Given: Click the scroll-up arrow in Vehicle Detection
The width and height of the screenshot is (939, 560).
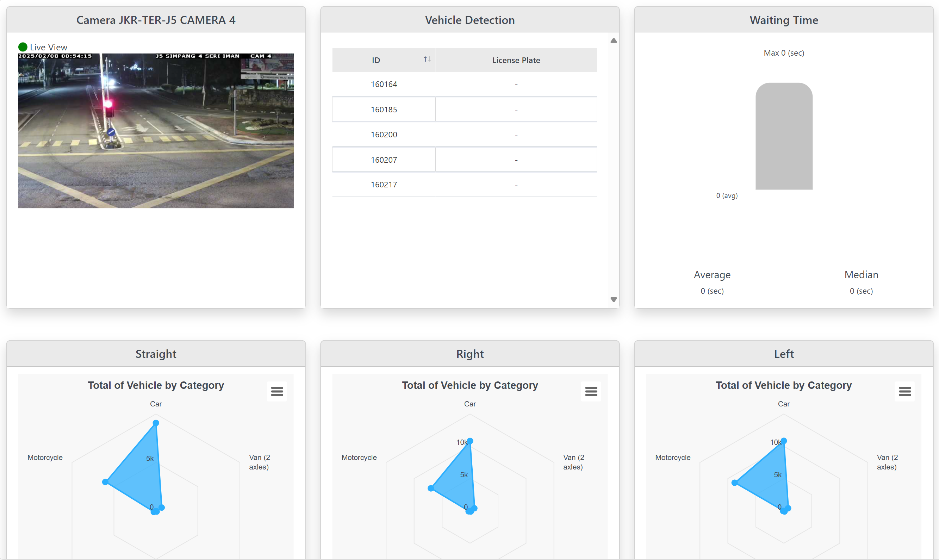Looking at the screenshot, I should [614, 41].
